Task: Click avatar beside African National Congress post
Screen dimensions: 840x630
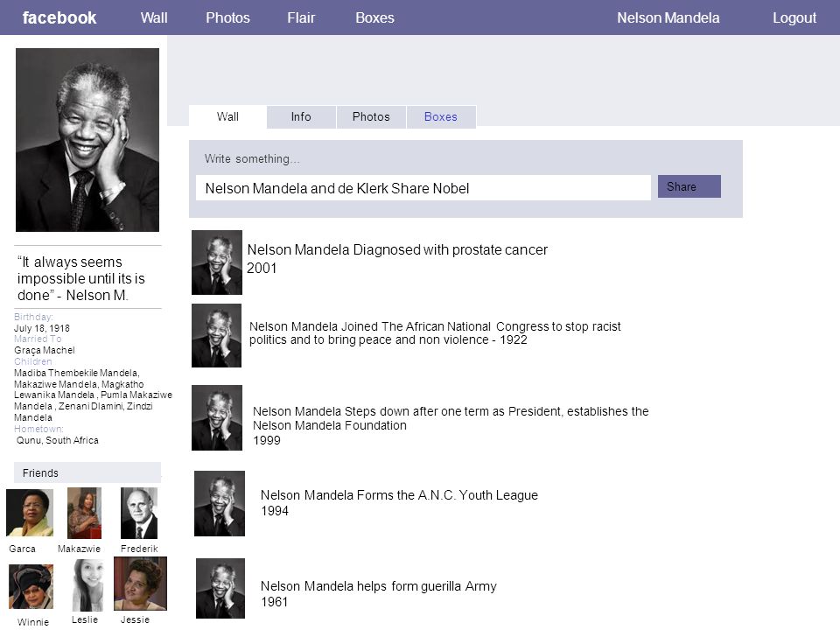Action: [x=216, y=335]
